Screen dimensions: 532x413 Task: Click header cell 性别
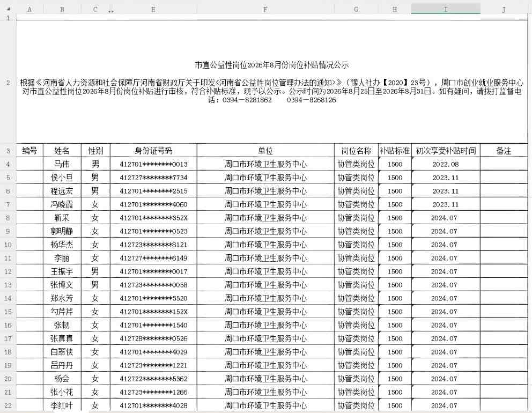pos(95,151)
